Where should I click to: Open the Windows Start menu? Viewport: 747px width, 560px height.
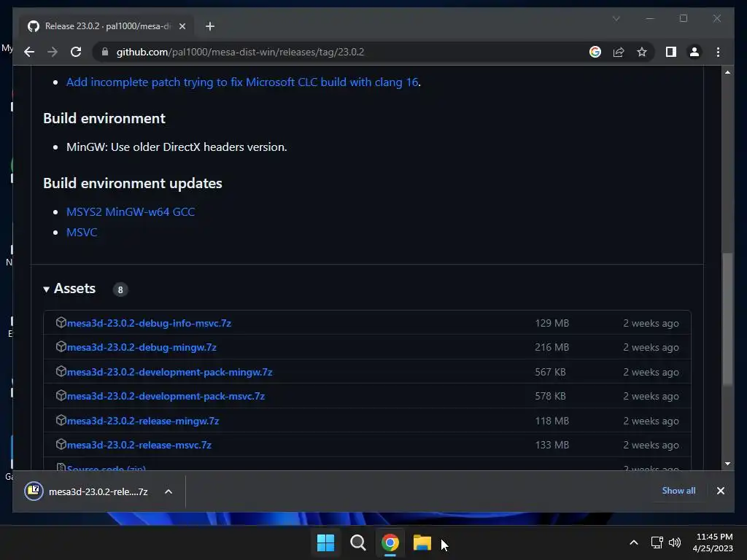326,542
